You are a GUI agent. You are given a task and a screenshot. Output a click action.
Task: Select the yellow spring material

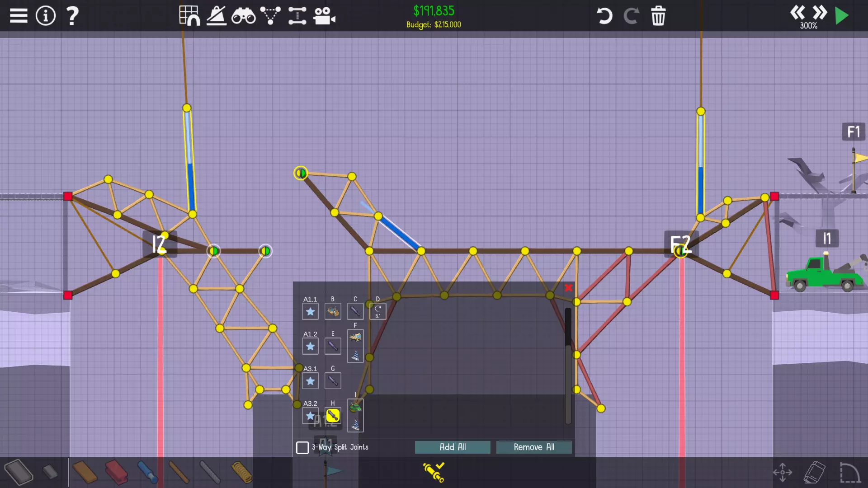[241, 472]
